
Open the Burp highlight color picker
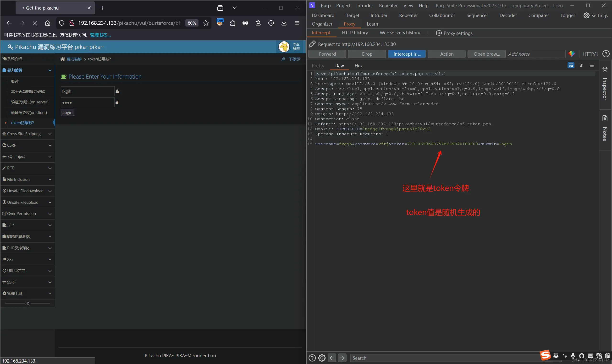572,54
